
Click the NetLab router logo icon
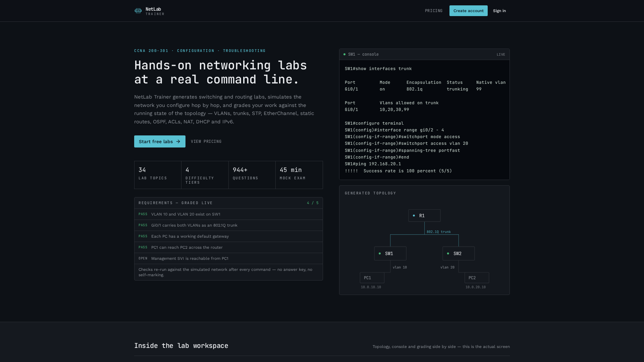click(x=138, y=11)
